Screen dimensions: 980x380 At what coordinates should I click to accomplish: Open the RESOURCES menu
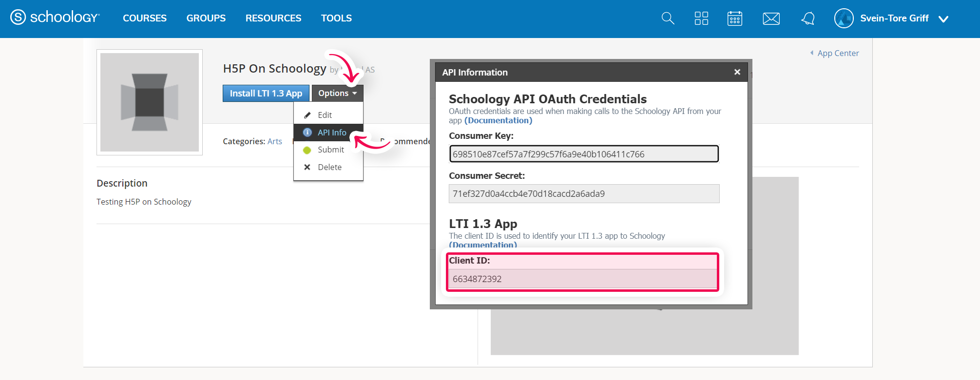(x=273, y=18)
